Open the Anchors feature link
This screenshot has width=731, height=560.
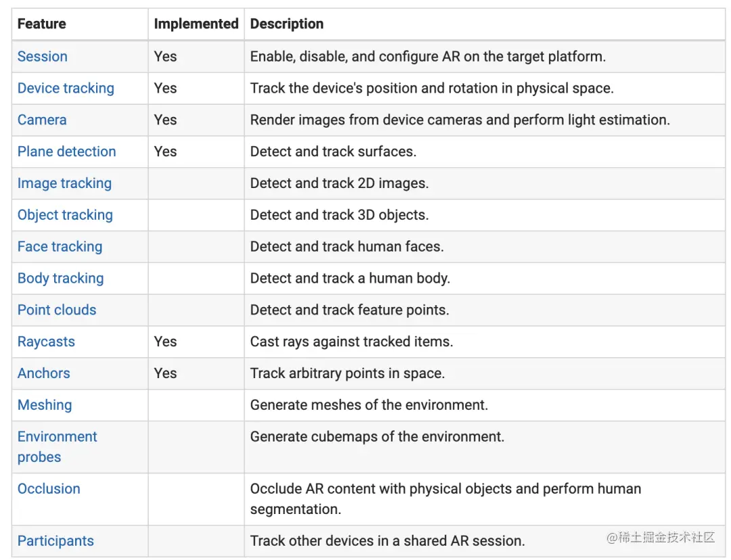point(43,373)
